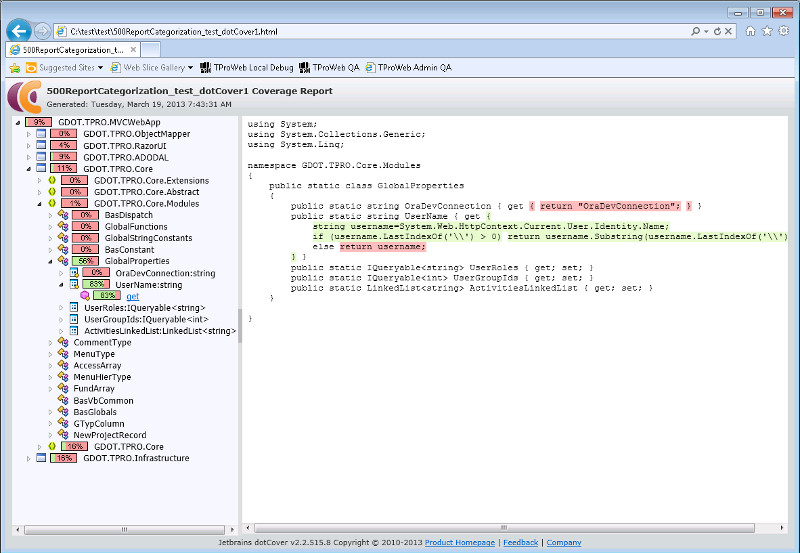Refresh the page with the reload icon

coord(717,32)
